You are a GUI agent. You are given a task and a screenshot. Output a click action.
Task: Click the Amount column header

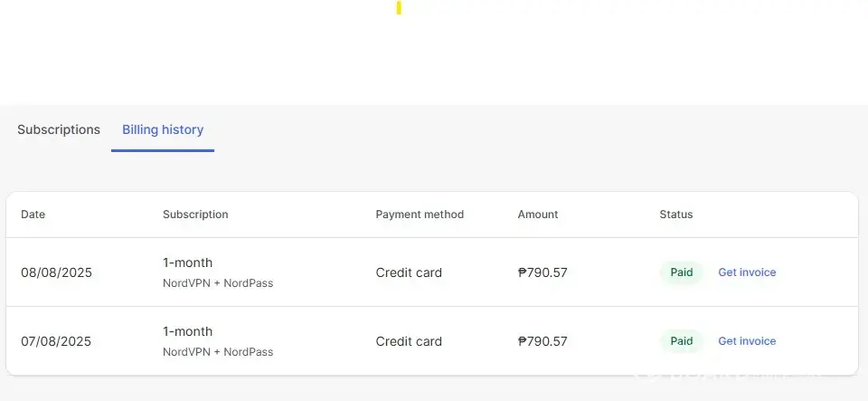pos(538,215)
